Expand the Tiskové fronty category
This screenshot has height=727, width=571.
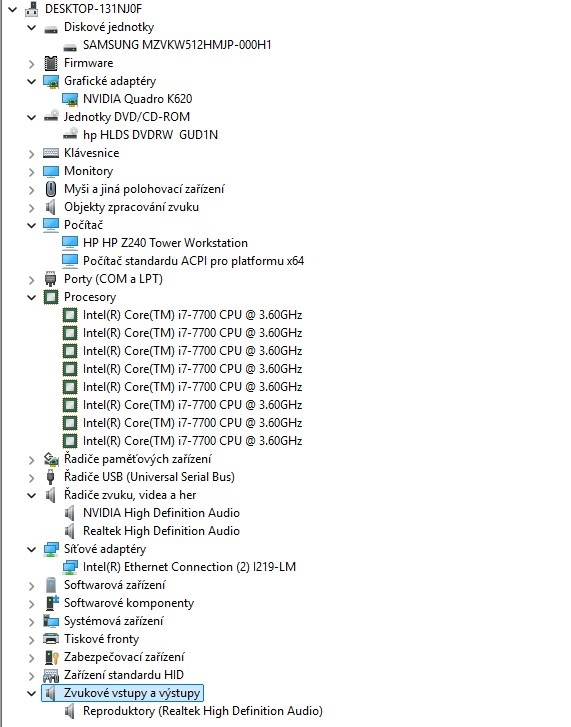pyautogui.click(x=31, y=640)
